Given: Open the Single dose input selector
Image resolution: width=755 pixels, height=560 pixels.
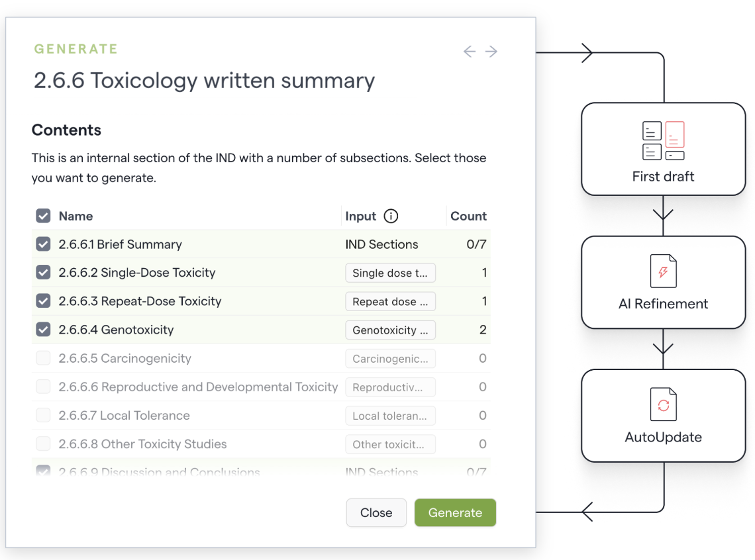Looking at the screenshot, I should pos(390,273).
